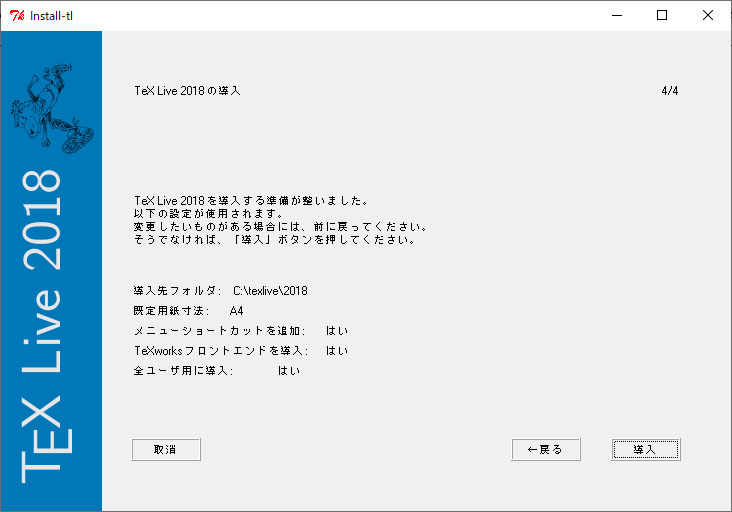Click はい next to メニューショートカットを追加
Image resolution: width=732 pixels, height=512 pixels.
click(x=337, y=331)
